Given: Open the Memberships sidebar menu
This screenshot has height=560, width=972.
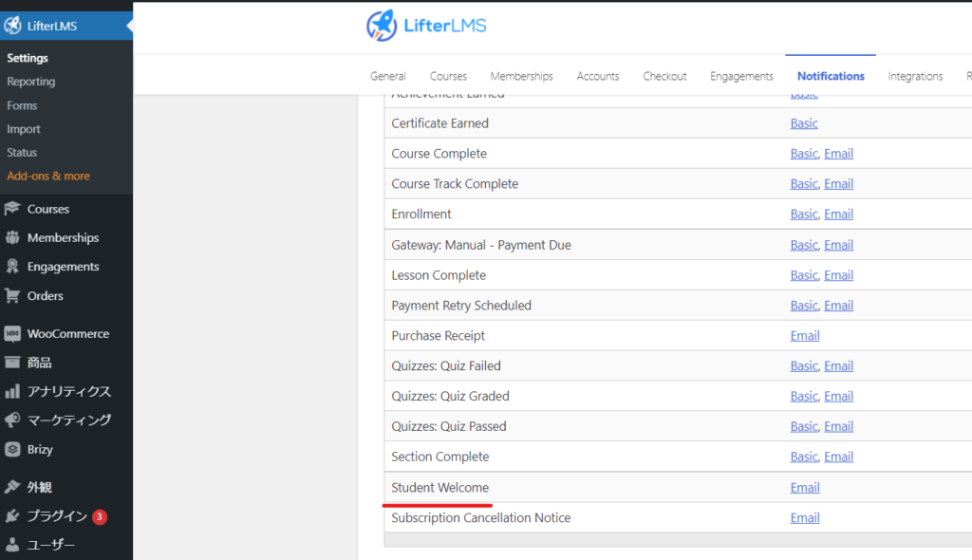Looking at the screenshot, I should tap(64, 237).
